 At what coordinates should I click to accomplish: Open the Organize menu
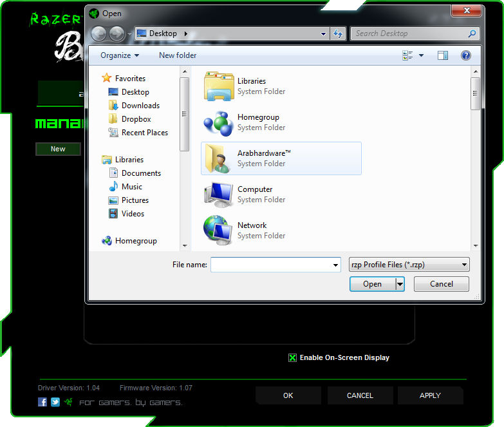tap(120, 55)
